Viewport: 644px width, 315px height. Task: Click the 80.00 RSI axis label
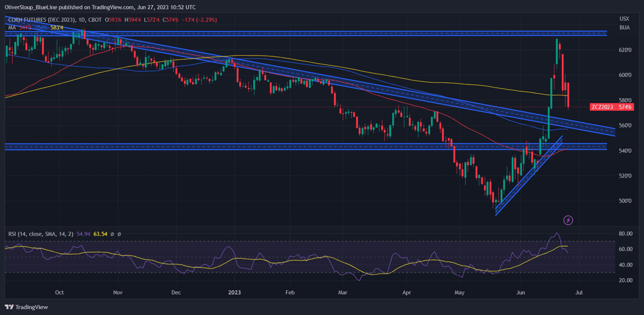(x=624, y=234)
